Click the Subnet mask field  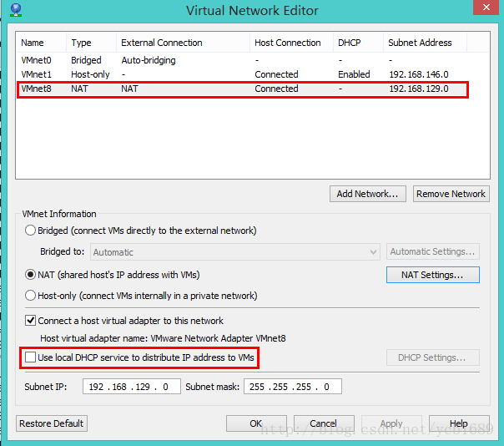pos(292,387)
